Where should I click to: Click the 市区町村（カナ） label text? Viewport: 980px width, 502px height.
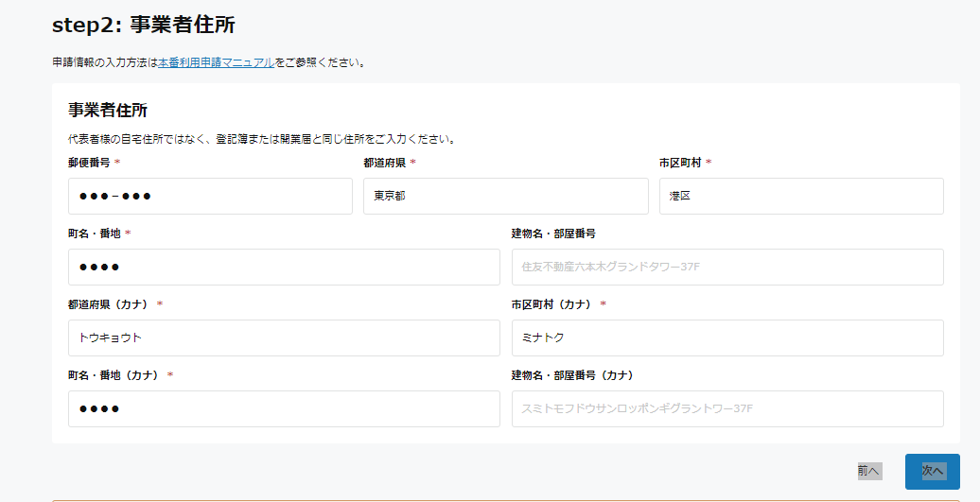[552, 304]
